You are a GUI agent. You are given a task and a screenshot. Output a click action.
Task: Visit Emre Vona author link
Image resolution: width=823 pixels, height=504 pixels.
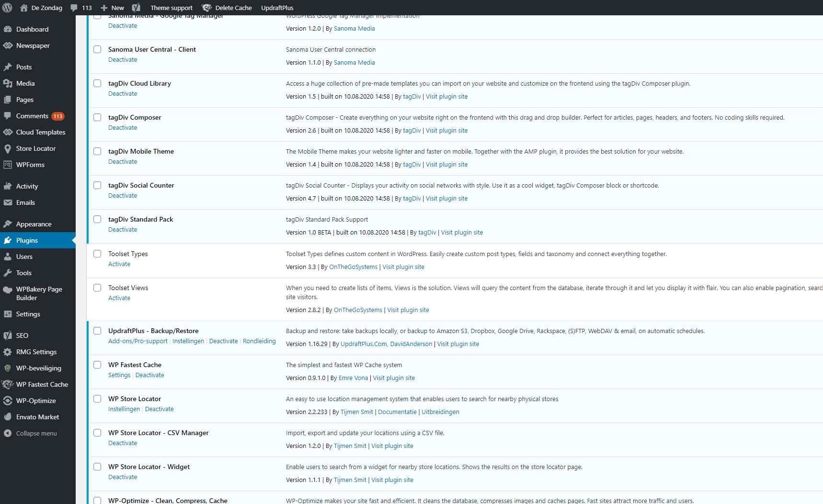pyautogui.click(x=353, y=378)
